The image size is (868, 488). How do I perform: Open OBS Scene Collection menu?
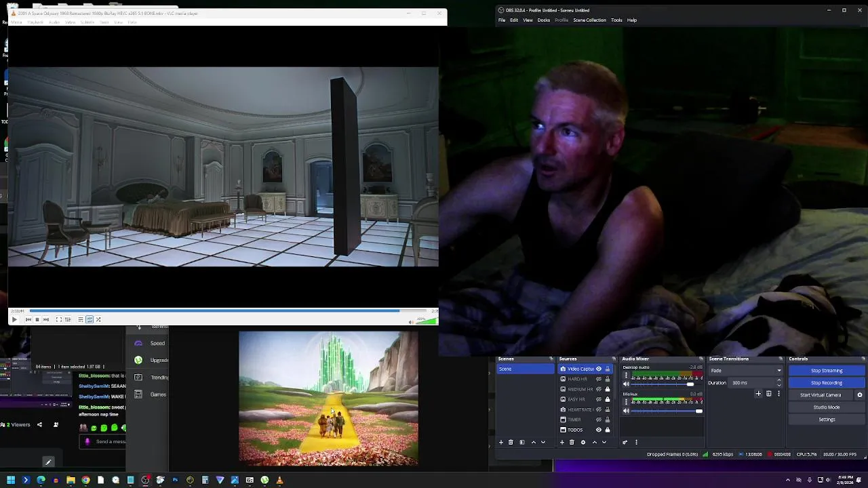pyautogui.click(x=589, y=20)
